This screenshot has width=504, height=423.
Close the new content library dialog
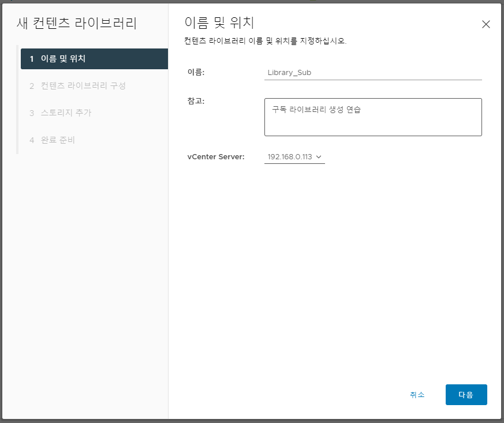click(x=486, y=24)
